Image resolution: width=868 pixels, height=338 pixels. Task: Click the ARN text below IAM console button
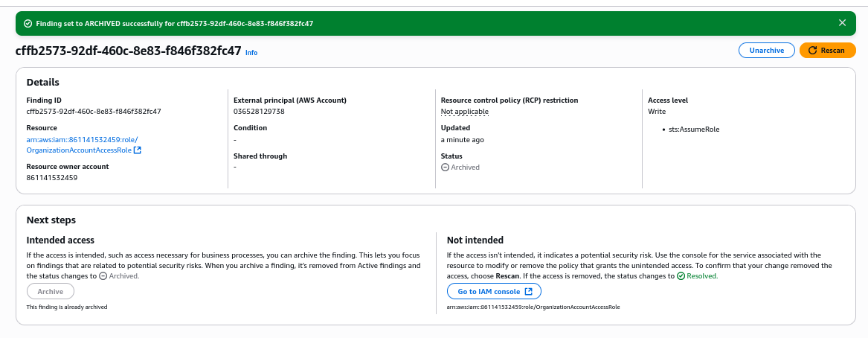pos(533,307)
